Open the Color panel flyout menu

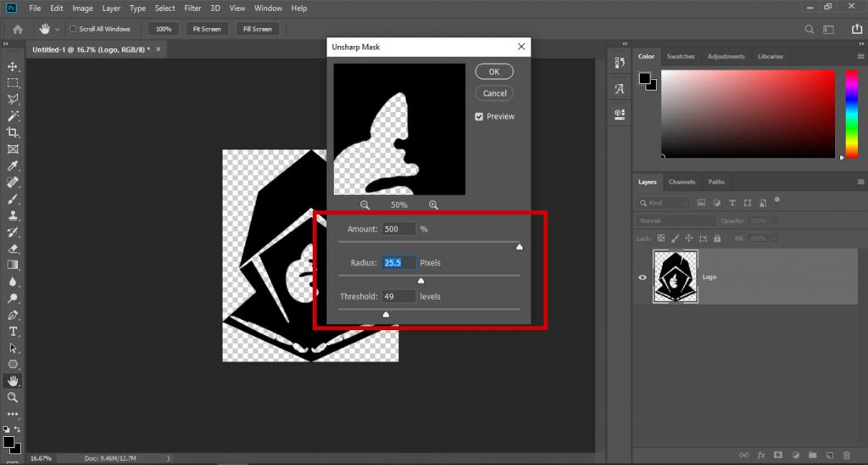pos(861,57)
